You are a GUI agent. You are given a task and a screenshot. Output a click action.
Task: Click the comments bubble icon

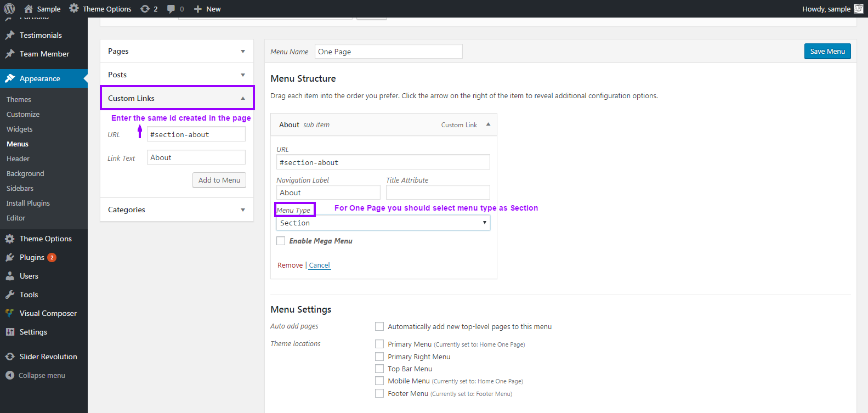tap(172, 9)
